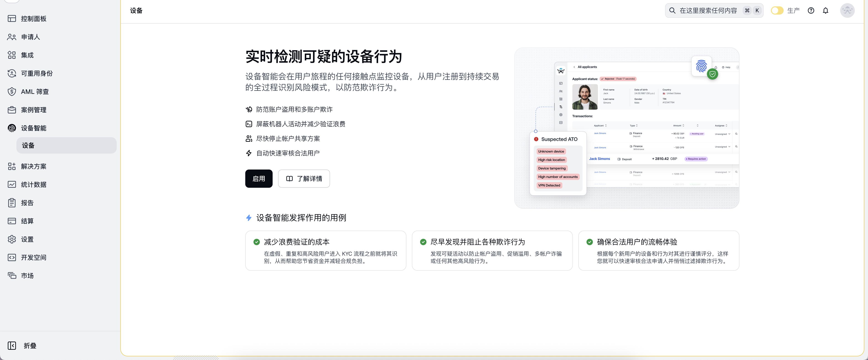Screen dimensions: 868x360
Task: Click the 了解详情 button
Action: 304,178
